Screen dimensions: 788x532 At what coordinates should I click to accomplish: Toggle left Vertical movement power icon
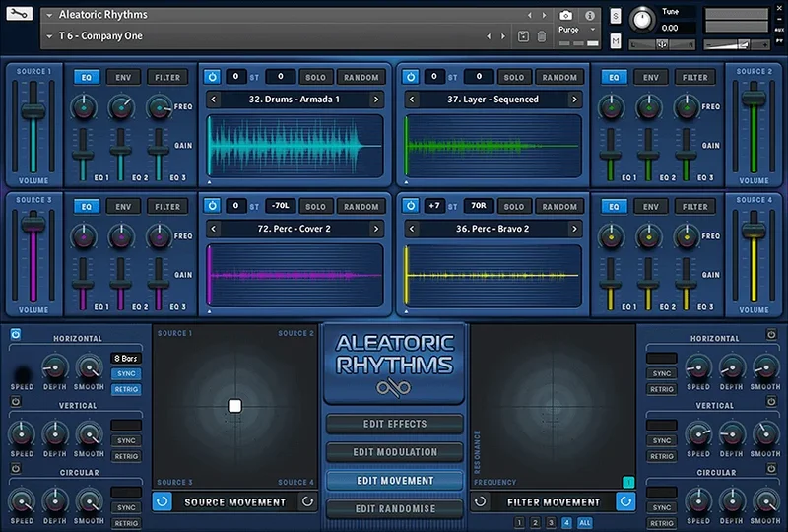[16, 401]
